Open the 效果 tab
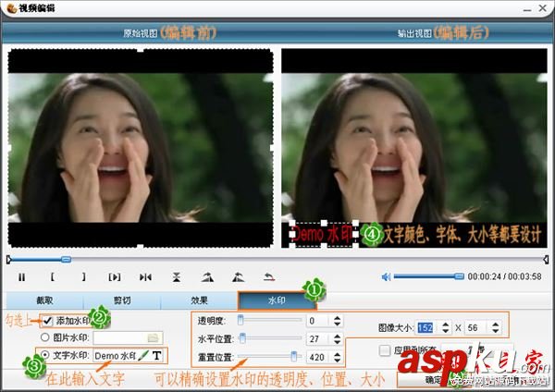555x392 pixels. click(199, 300)
